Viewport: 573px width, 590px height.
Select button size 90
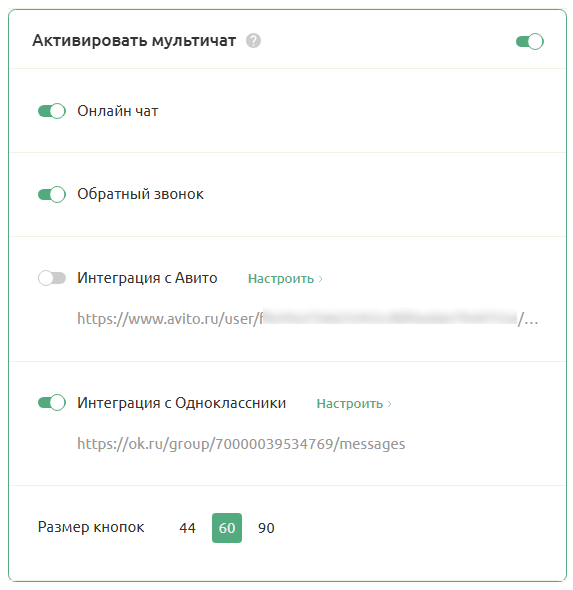(266, 528)
